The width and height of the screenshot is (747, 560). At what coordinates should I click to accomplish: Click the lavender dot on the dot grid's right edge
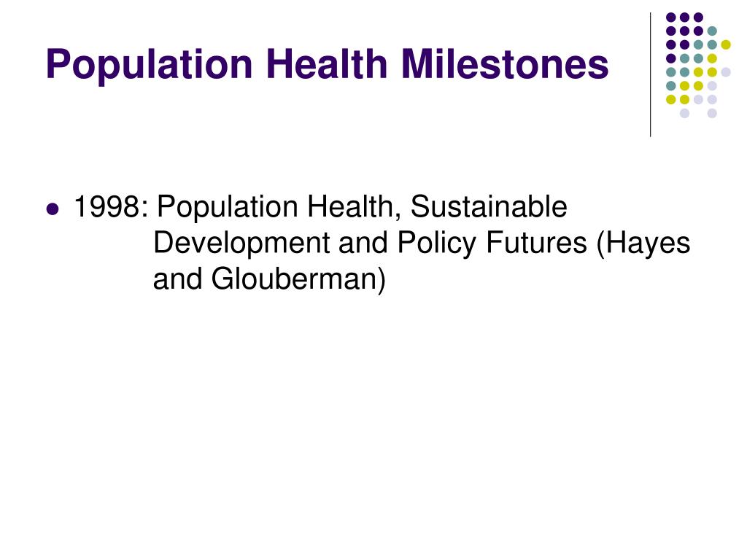point(726,72)
